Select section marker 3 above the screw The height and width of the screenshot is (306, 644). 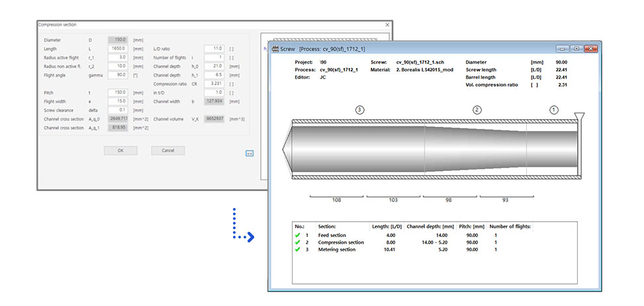[359, 110]
